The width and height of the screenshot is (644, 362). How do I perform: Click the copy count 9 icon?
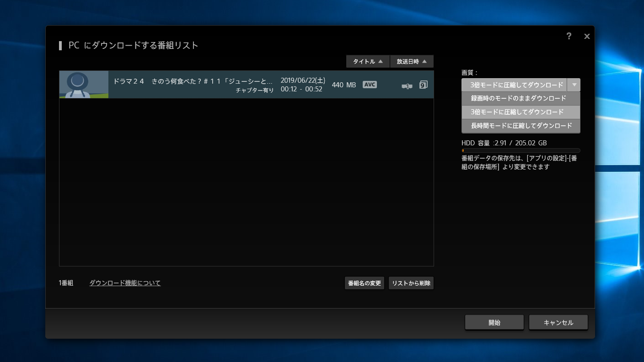423,85
